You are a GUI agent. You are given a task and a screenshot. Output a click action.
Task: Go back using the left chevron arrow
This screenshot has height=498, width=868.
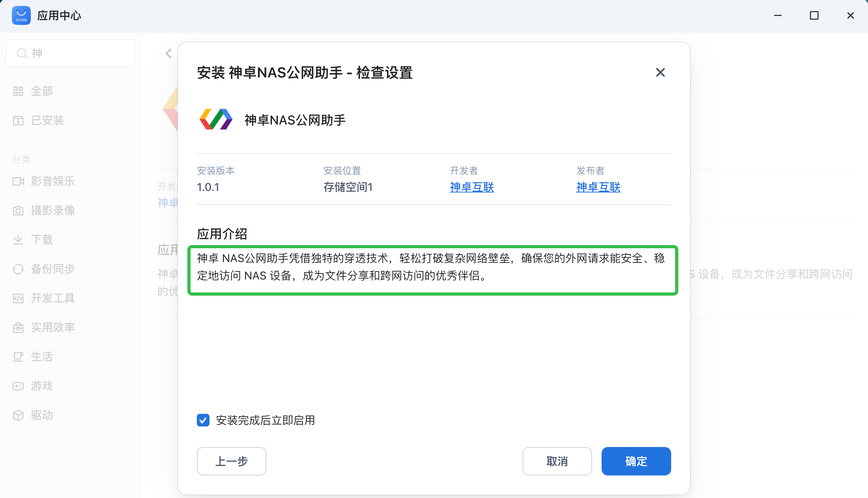169,53
